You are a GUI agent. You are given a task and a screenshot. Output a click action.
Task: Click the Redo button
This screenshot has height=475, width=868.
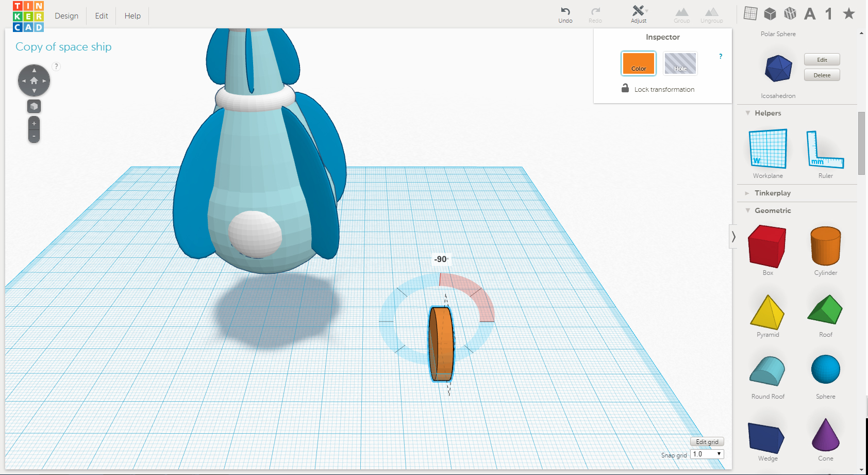coord(595,14)
